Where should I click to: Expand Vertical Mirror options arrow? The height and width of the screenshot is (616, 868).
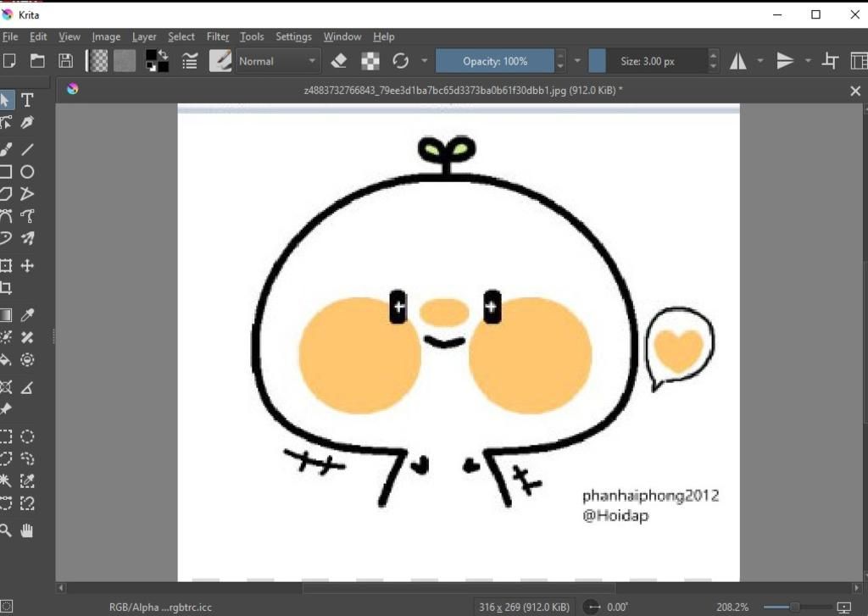coord(808,60)
